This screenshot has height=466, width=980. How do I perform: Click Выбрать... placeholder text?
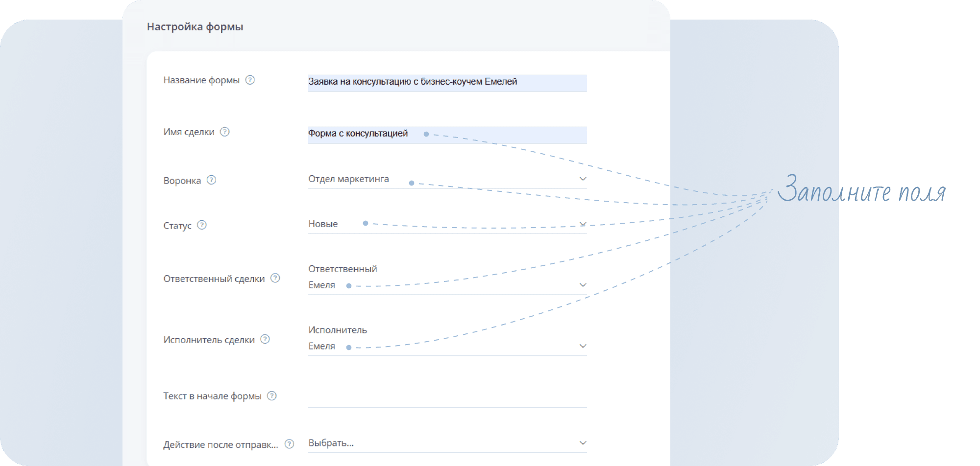pyautogui.click(x=331, y=443)
